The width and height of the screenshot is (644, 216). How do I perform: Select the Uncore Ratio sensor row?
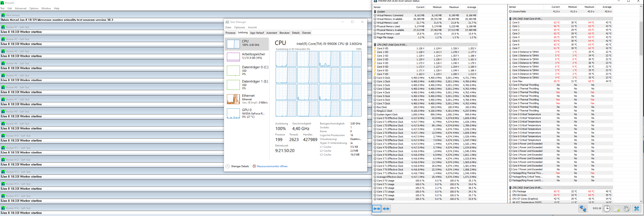tap(560, 11)
